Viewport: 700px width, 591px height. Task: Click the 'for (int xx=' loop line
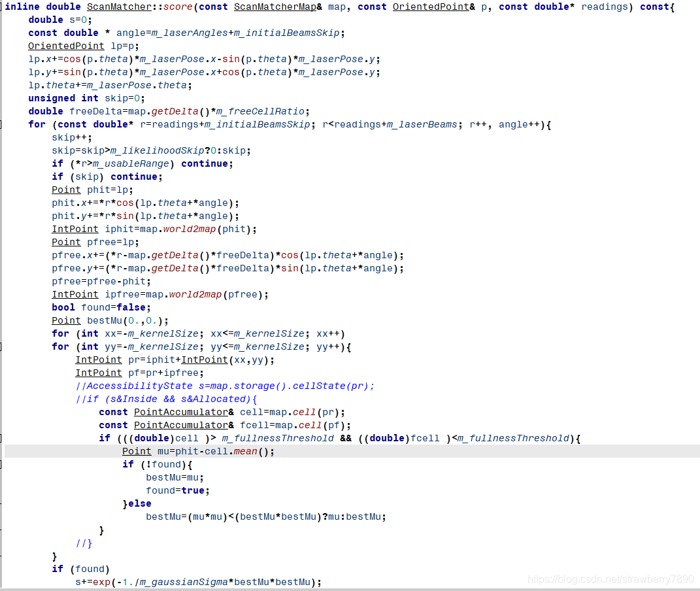tap(198, 333)
